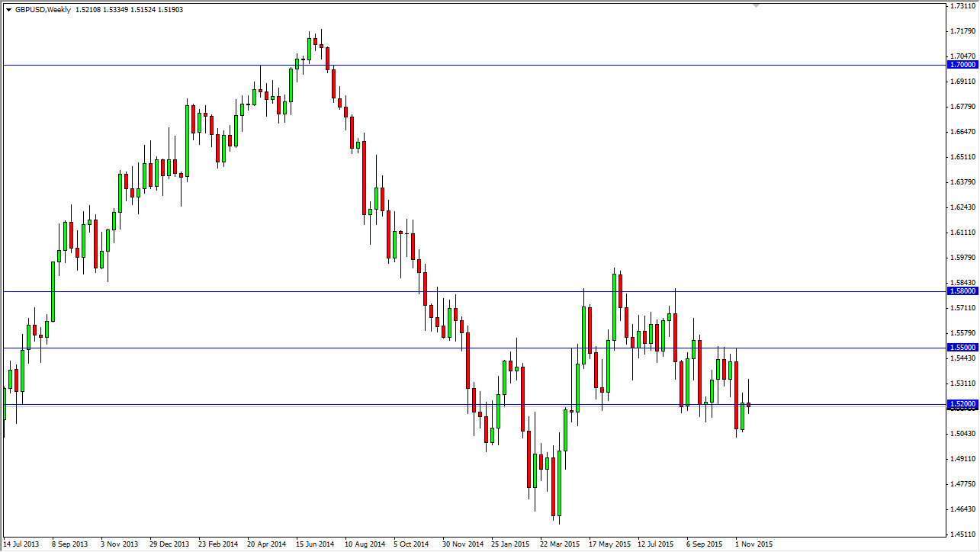Viewport: 980px width, 552px height.
Task: Click the 1.50430 price axis value
Action: click(x=963, y=433)
